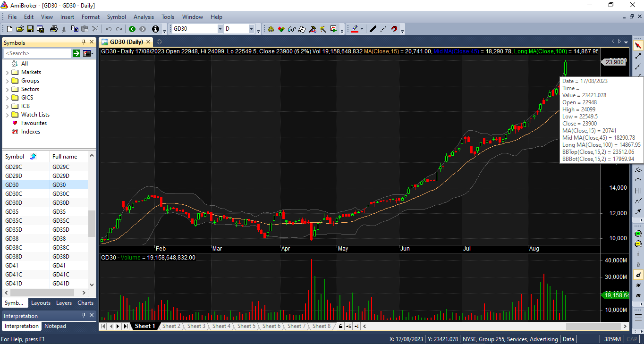Screen dimensions: 644x344
Task: Open a file using the folder icon
Action: pyautogui.click(x=19, y=29)
